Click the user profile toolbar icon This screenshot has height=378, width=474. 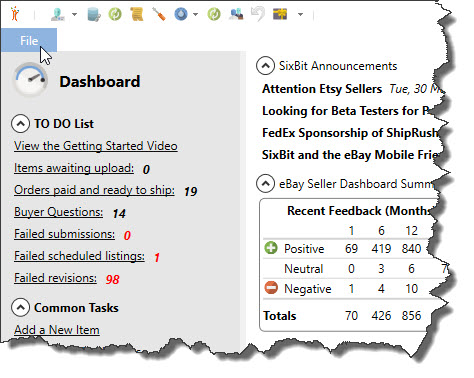(58, 14)
